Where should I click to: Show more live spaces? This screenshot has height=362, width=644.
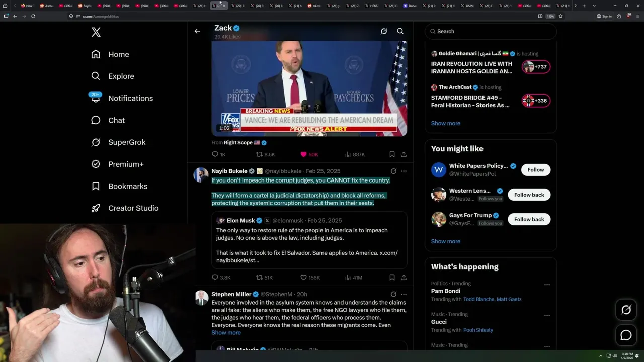[x=445, y=123]
